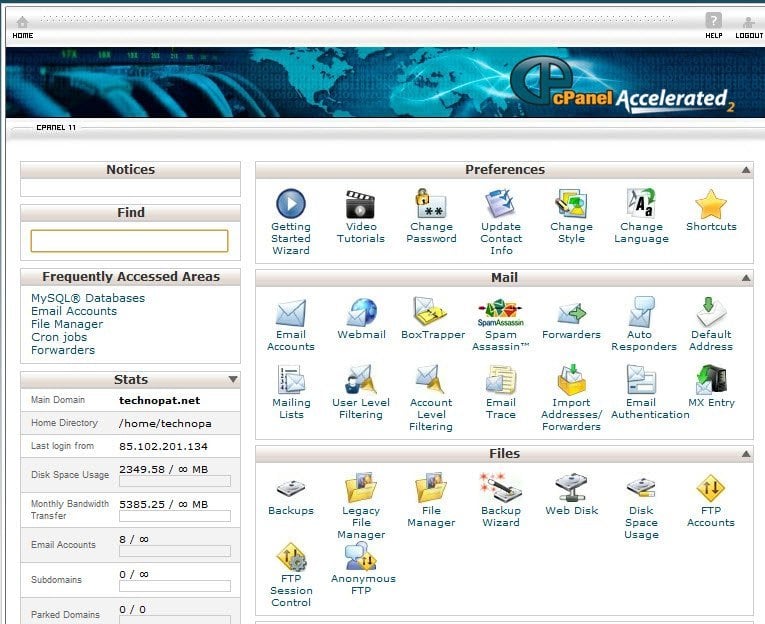
Task: Click the Preferences section header title
Action: 504,170
